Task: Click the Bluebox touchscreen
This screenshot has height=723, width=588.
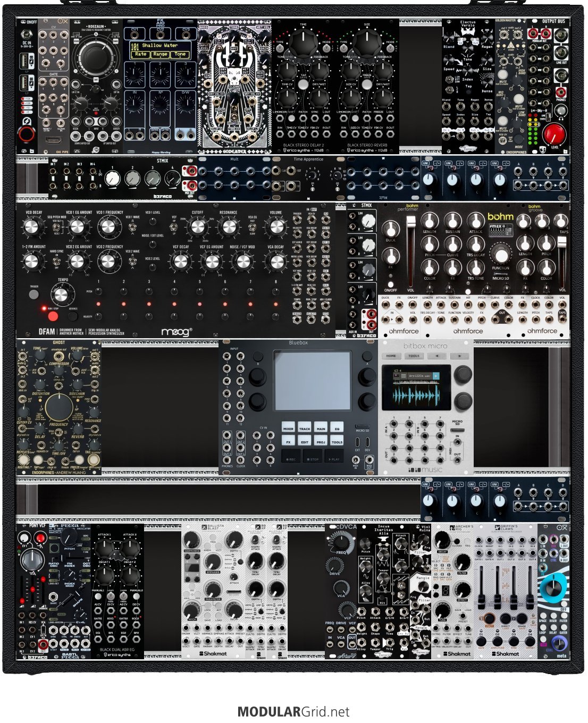Action: 312,380
